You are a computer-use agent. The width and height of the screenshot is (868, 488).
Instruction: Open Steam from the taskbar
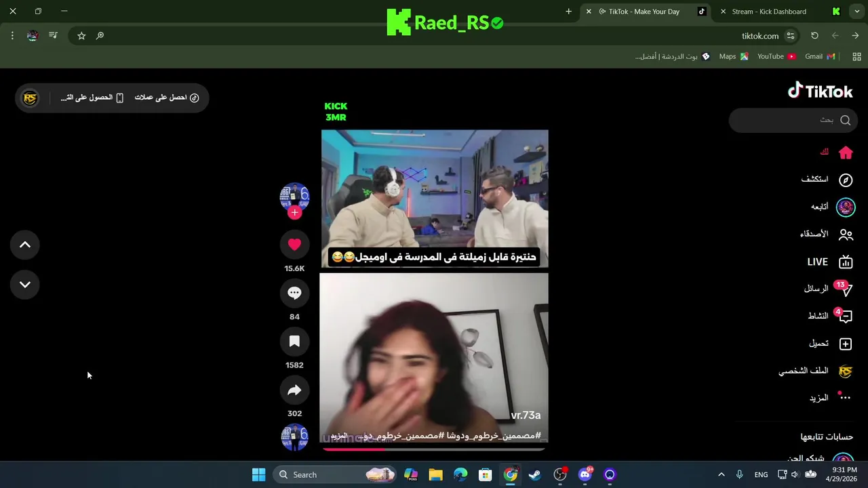pyautogui.click(x=535, y=474)
